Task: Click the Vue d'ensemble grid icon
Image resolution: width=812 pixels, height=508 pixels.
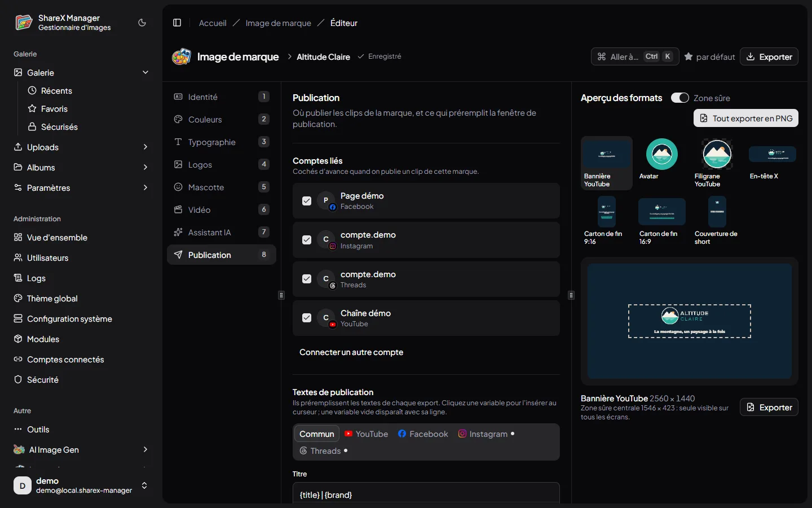Action: coord(18,237)
